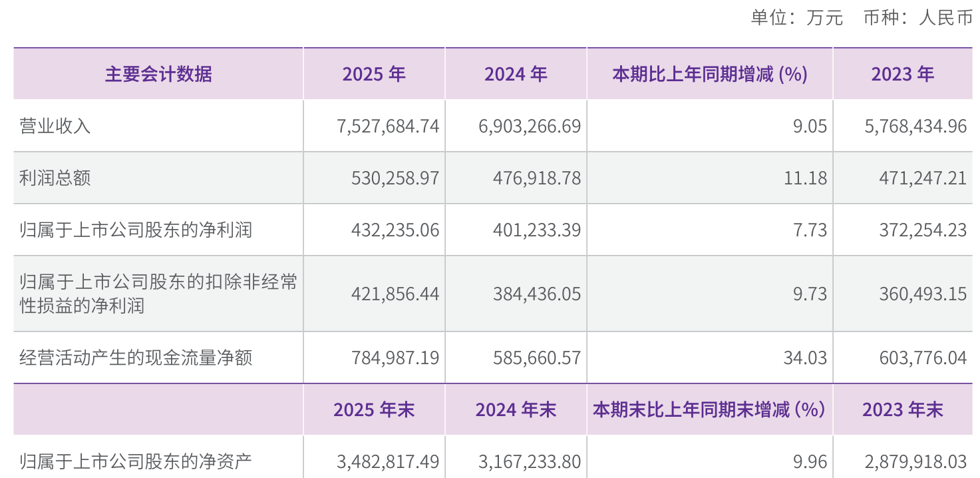This screenshot has width=980, height=478.
Task: Click the 2023 年 column header
Action: 903,74
